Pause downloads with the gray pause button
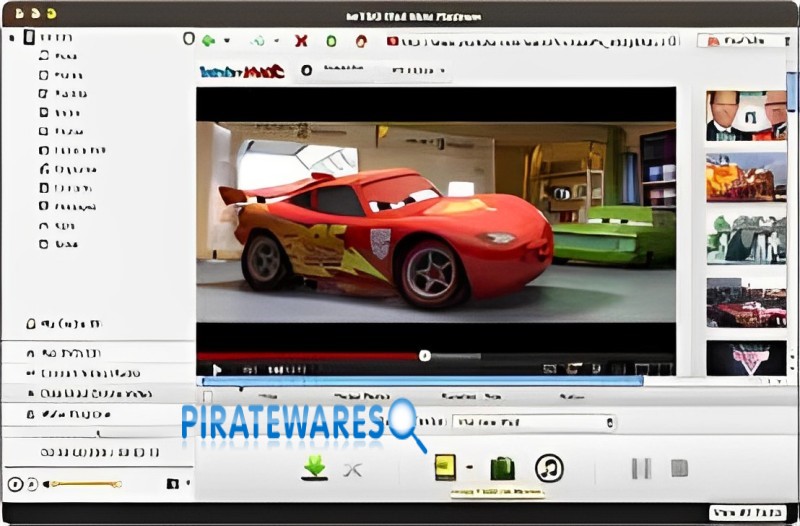Screen dimensions: 800x526 click(641, 468)
